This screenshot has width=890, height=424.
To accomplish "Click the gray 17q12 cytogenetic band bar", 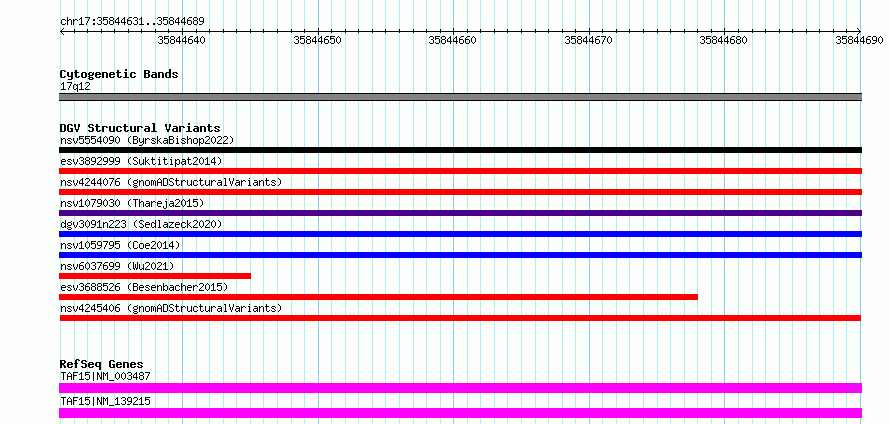I will tap(460, 97).
